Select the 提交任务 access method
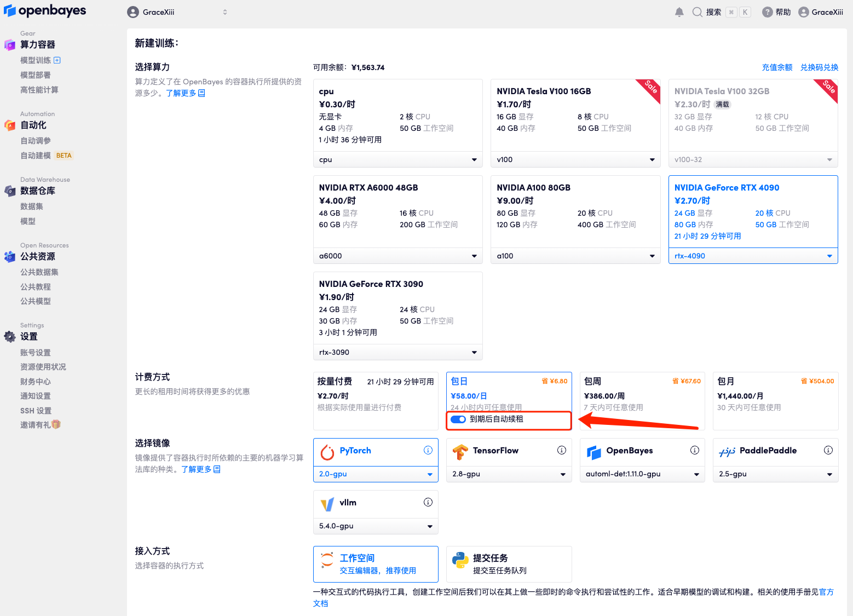The image size is (853, 616). [509, 564]
